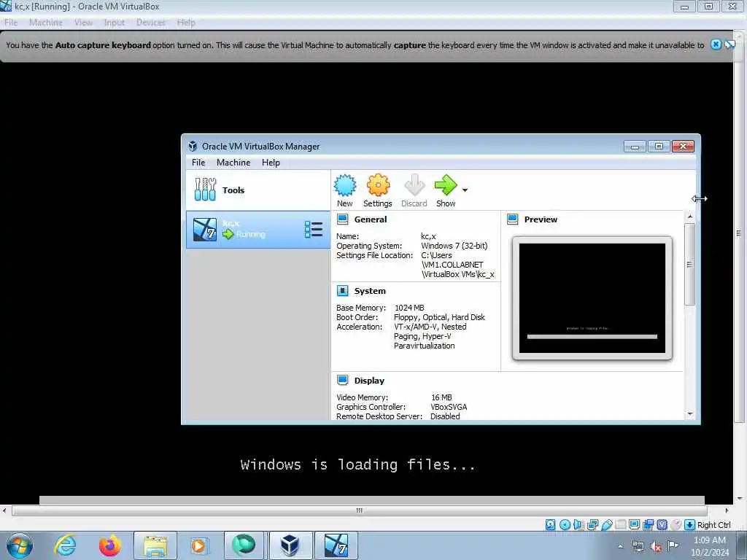This screenshot has height=560, width=747.
Task: Click the hard disk activity status icon
Action: pyautogui.click(x=550, y=525)
